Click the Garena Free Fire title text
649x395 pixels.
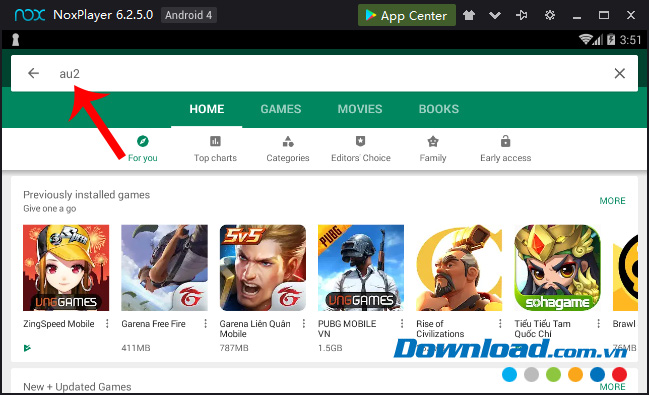[154, 324]
